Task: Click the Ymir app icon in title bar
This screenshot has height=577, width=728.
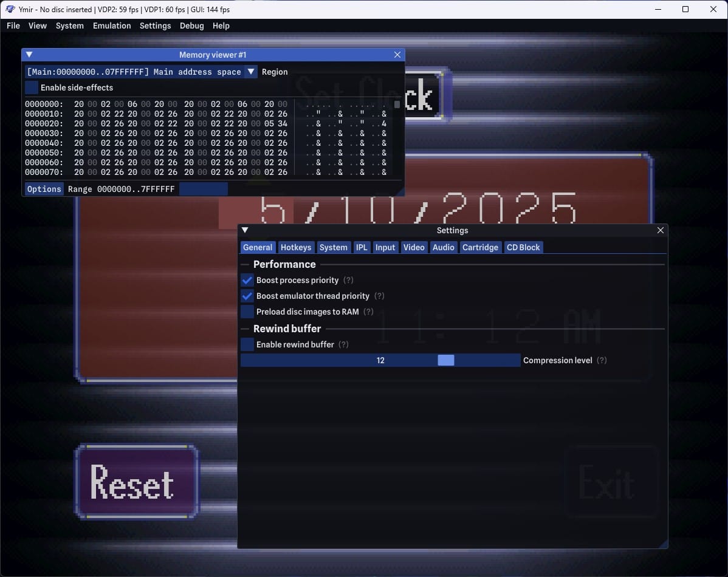Action: point(10,9)
